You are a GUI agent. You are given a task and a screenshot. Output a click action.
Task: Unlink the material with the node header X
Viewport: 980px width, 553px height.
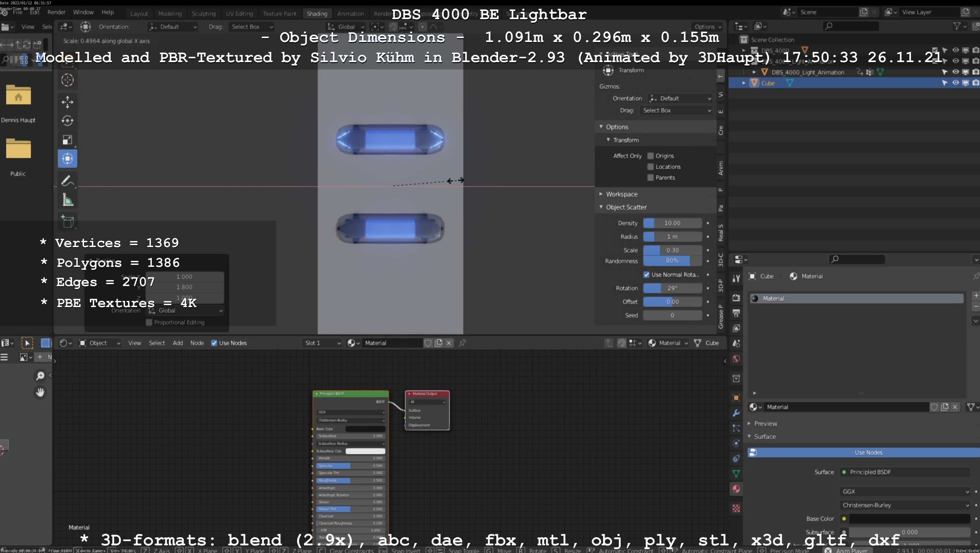pyautogui.click(x=449, y=343)
